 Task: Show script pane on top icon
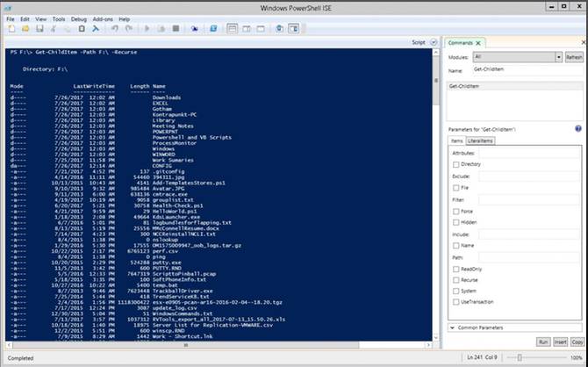pos(232,29)
